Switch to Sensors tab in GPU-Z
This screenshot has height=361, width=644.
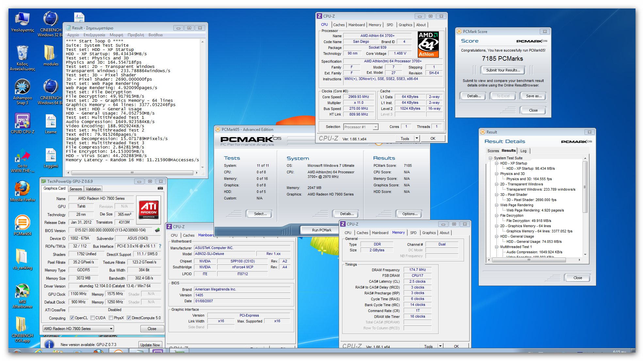click(x=76, y=189)
